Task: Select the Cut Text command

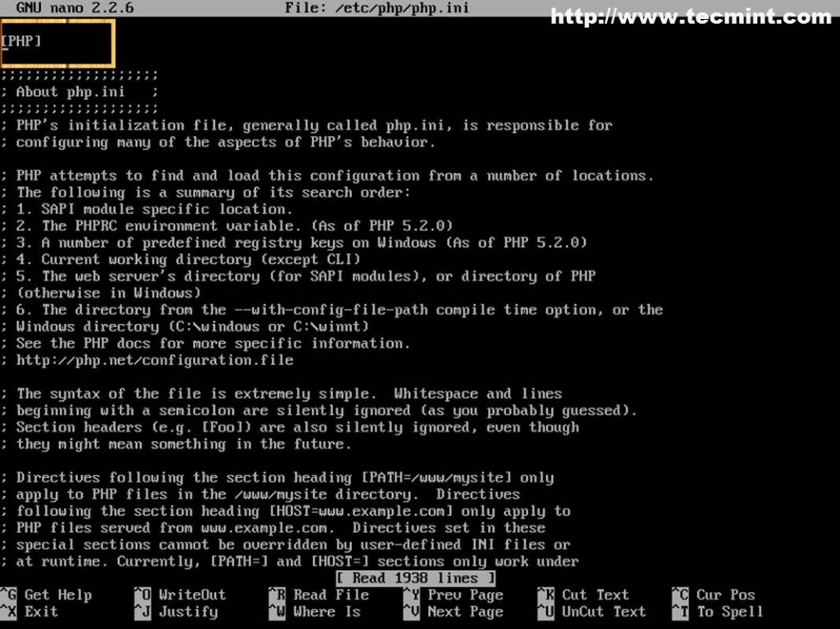Action: (596, 594)
